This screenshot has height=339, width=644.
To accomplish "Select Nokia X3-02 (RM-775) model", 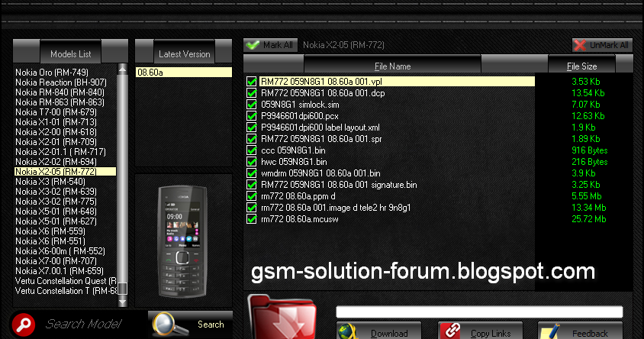I will pyautogui.click(x=56, y=202).
